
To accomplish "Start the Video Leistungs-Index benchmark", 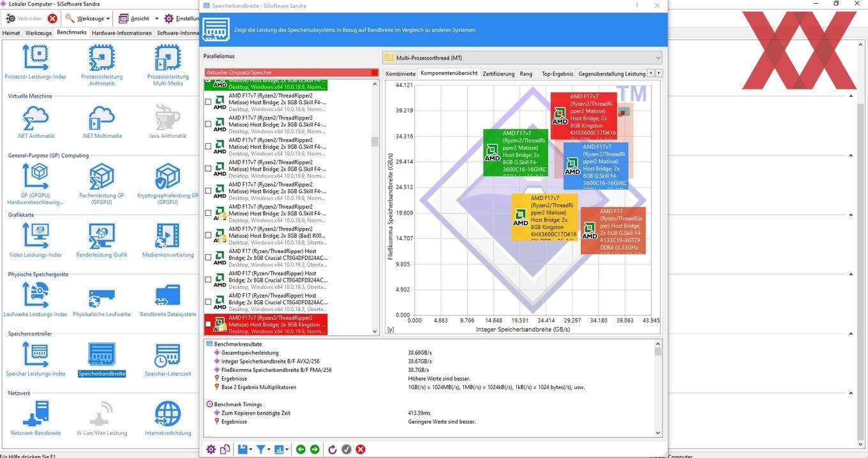I will coord(35,240).
